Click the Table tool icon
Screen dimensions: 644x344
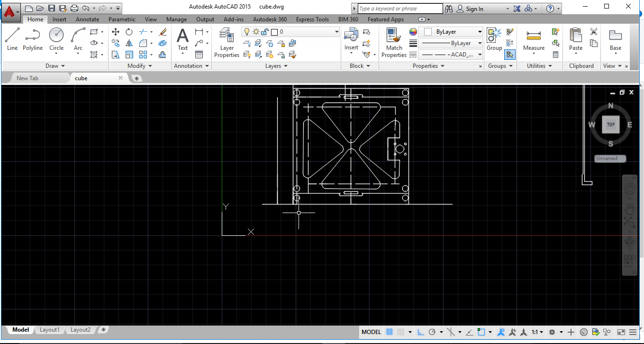(199, 55)
